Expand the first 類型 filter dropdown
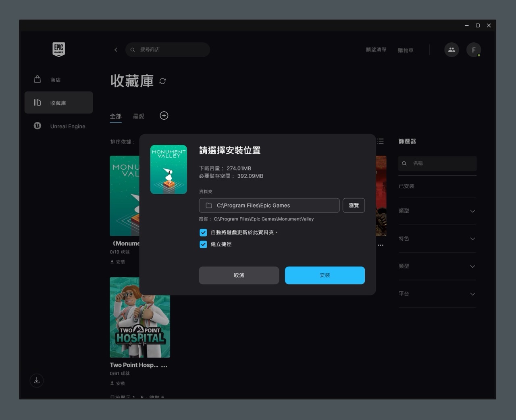 (437, 211)
